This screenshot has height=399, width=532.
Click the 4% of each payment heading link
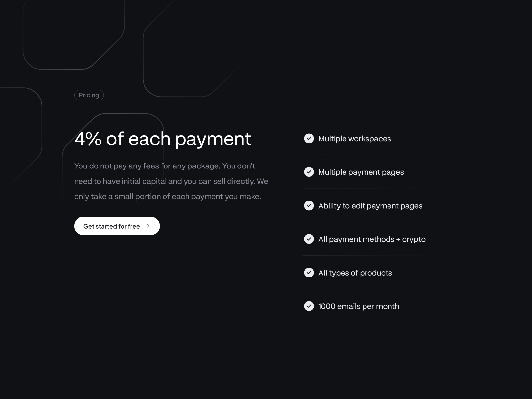point(163,139)
